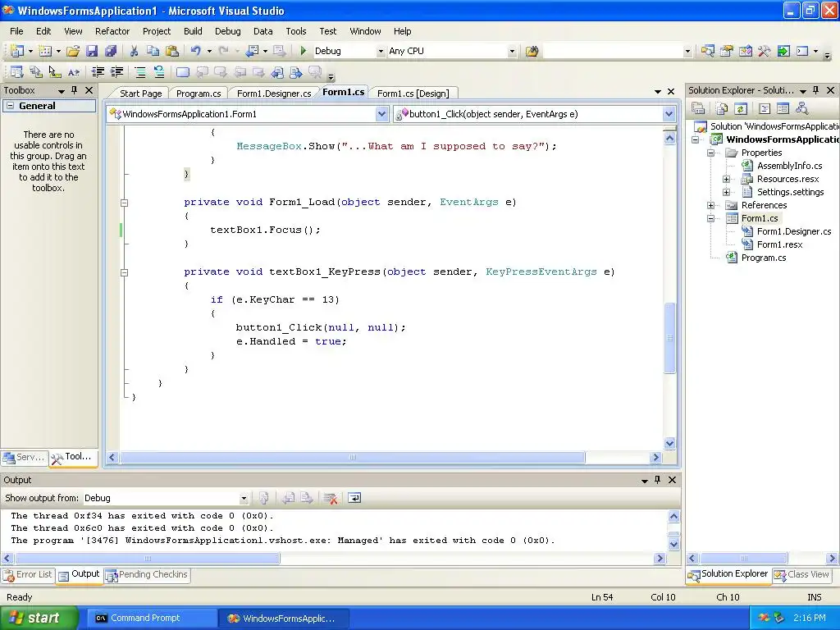Toggle auto-hide pin on the Toolbox panel
This screenshot has height=630, width=840.
[75, 90]
